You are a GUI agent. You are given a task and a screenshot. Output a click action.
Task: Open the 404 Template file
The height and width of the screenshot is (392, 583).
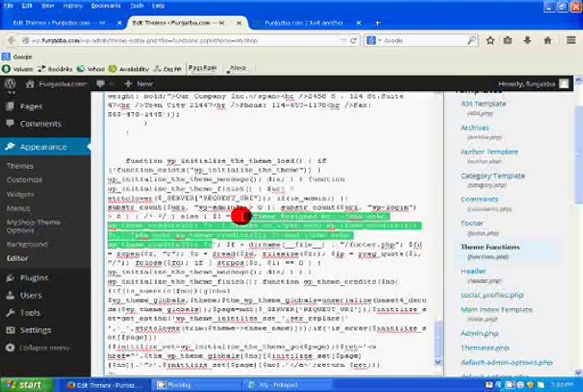pyautogui.click(x=483, y=104)
